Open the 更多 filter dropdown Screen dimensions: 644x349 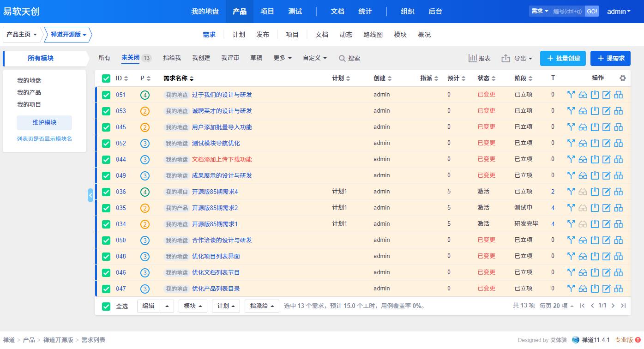pyautogui.click(x=283, y=58)
